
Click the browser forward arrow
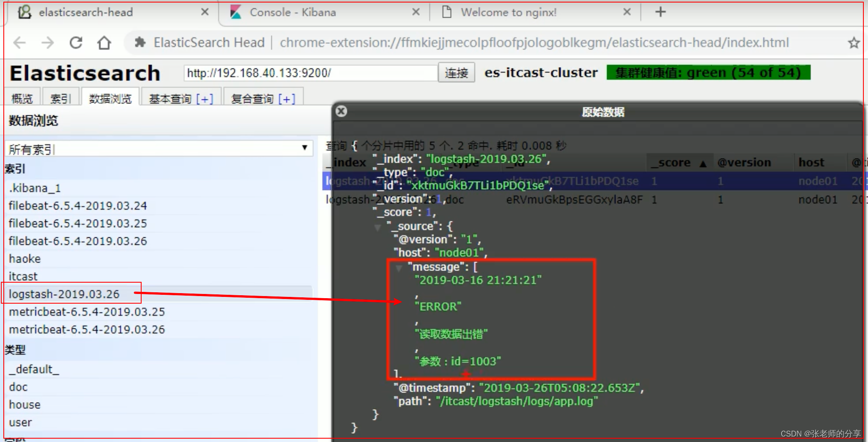48,42
